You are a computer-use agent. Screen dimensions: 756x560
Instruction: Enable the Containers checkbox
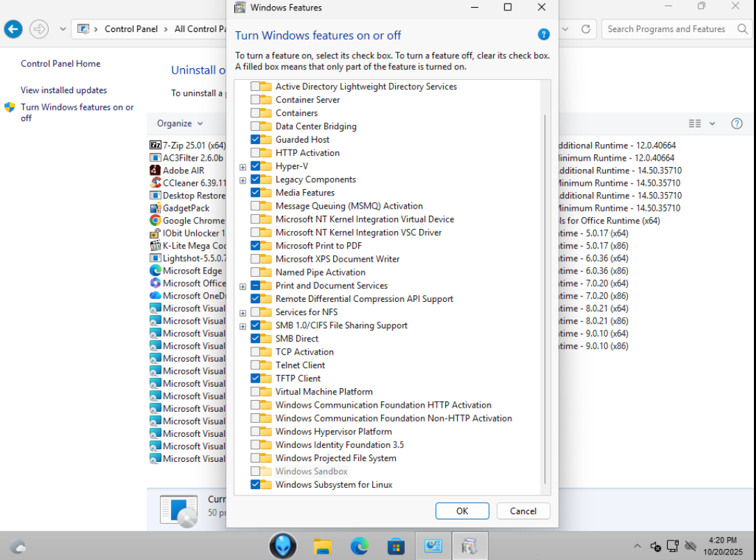click(x=255, y=113)
